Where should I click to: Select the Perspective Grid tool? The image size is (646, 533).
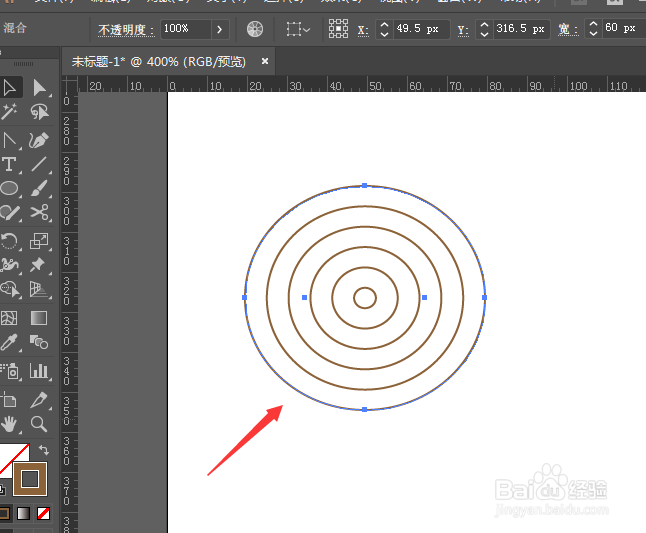coord(39,289)
